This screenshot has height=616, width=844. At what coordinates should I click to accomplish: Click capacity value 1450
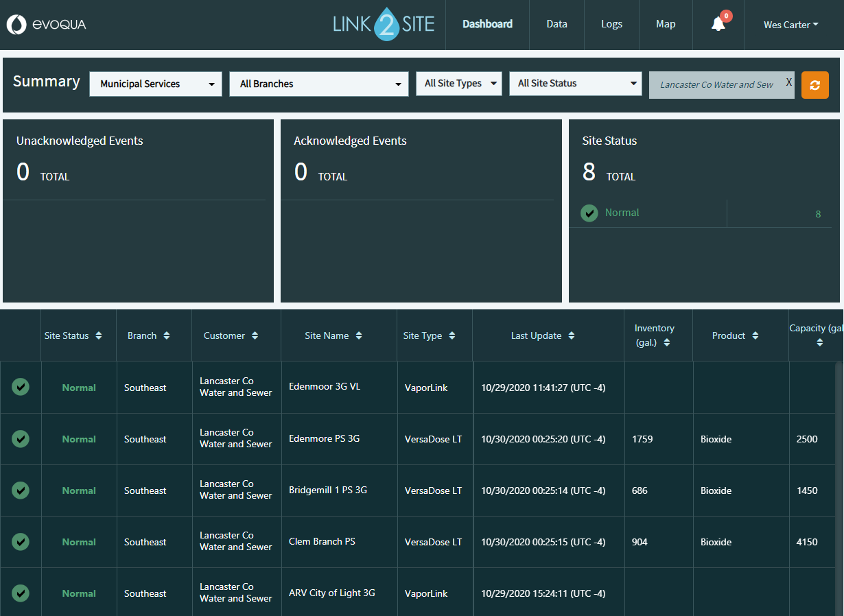807,490
